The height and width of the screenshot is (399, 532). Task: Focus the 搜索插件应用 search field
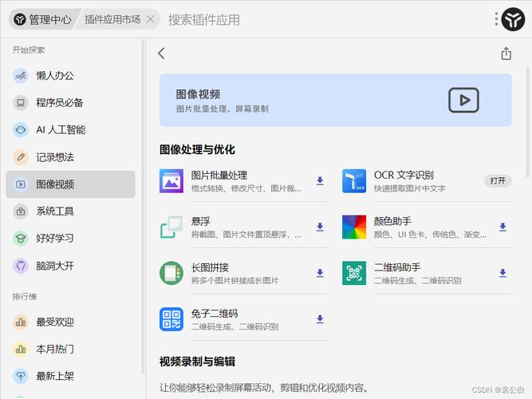[x=204, y=20]
